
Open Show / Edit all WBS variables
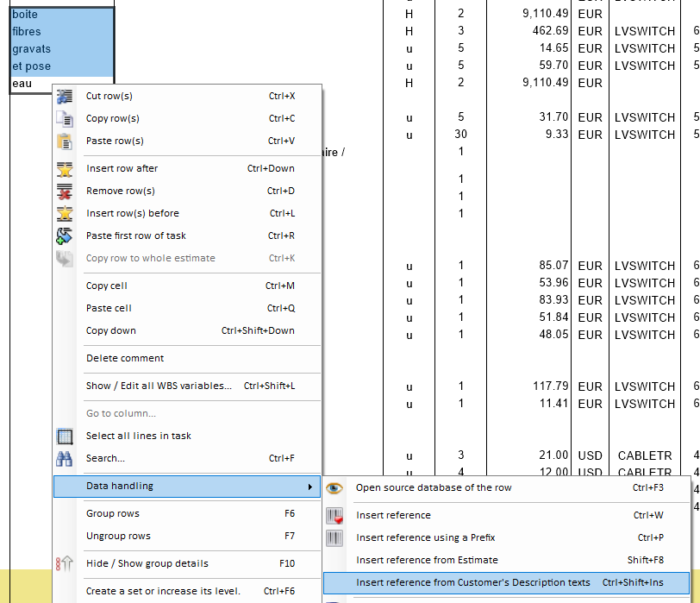click(159, 386)
